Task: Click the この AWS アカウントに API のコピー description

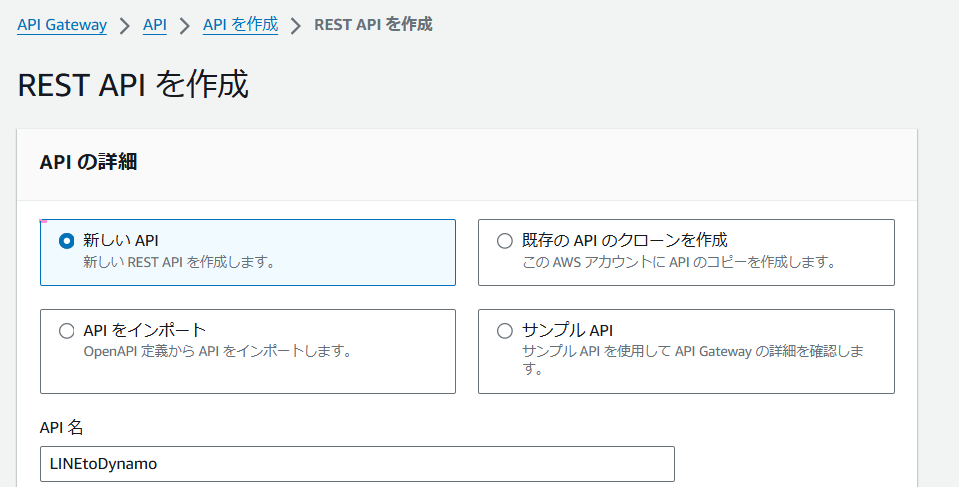Action: [x=679, y=262]
